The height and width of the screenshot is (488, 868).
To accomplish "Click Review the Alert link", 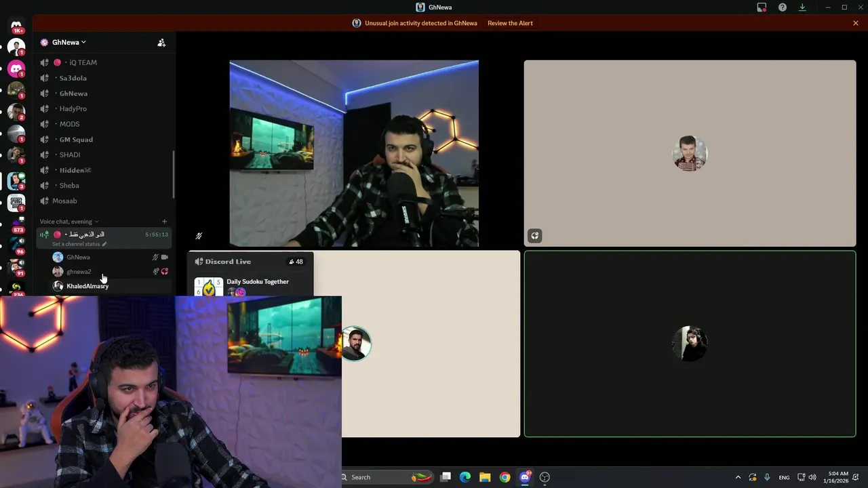I will click(510, 23).
